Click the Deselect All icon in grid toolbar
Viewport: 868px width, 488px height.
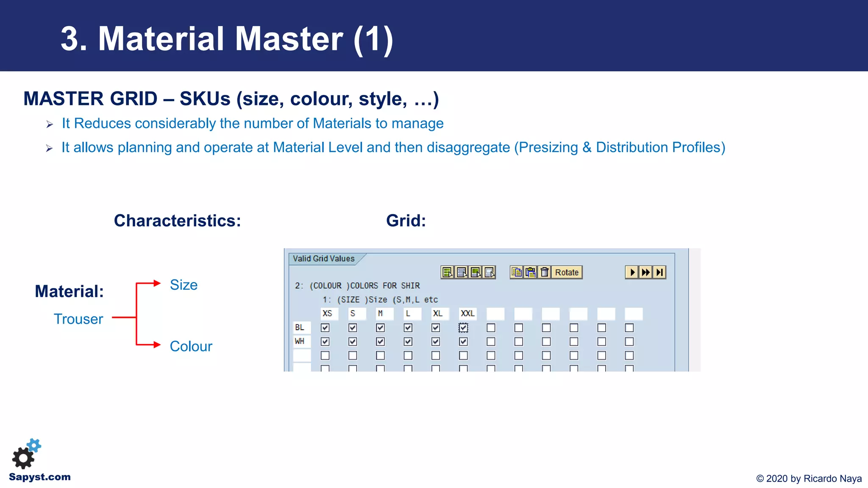462,272
